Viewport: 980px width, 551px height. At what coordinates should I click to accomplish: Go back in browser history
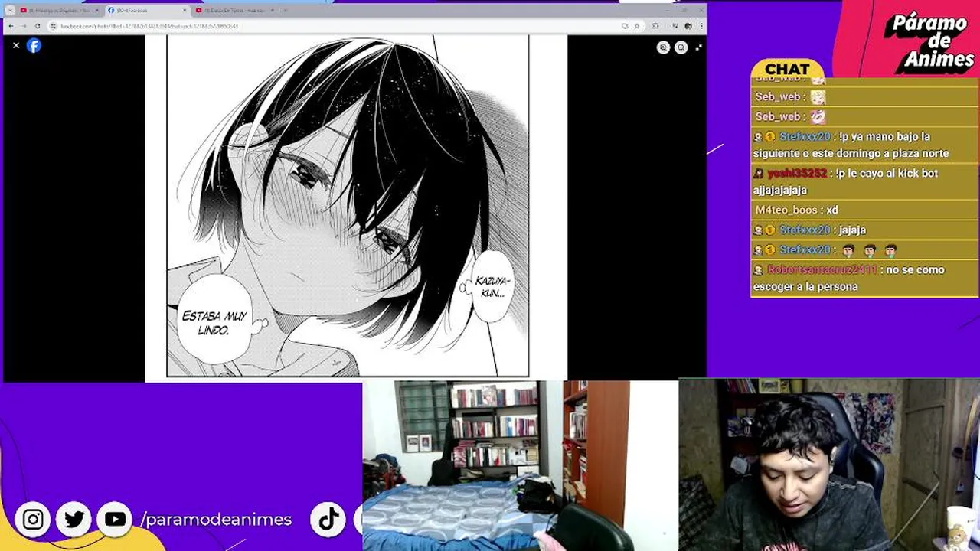[x=11, y=26]
